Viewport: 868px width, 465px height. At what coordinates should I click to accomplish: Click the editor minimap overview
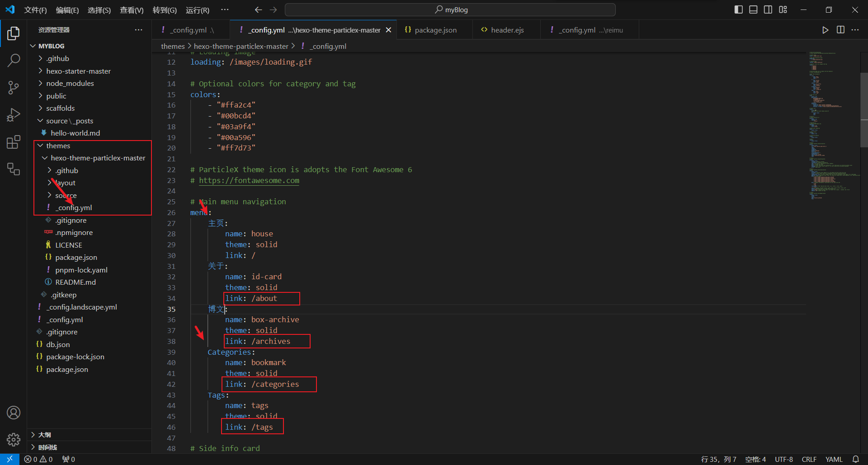tap(834, 127)
